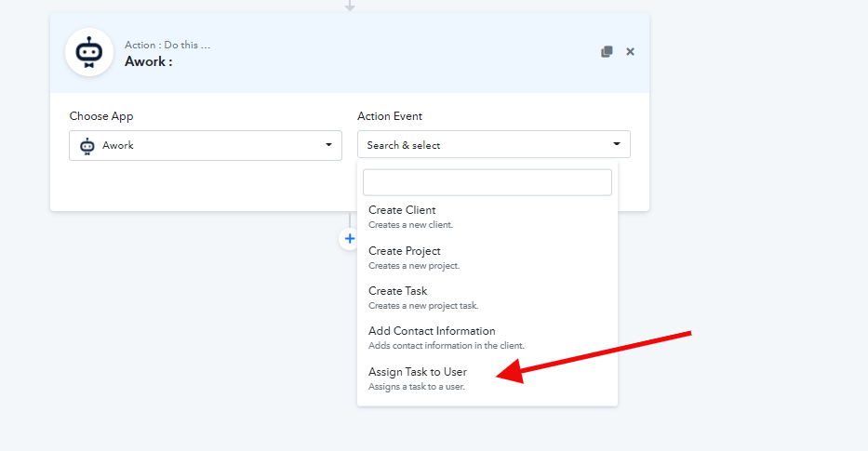Click the 'Choose App' field label
This screenshot has height=451, width=868.
[101, 116]
